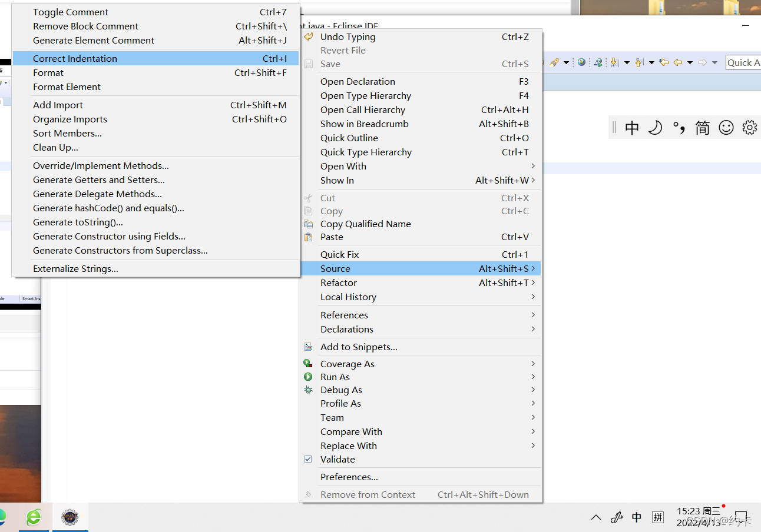Open the Search toolbar dropdown arrow
This screenshot has height=532, width=761.
point(566,62)
